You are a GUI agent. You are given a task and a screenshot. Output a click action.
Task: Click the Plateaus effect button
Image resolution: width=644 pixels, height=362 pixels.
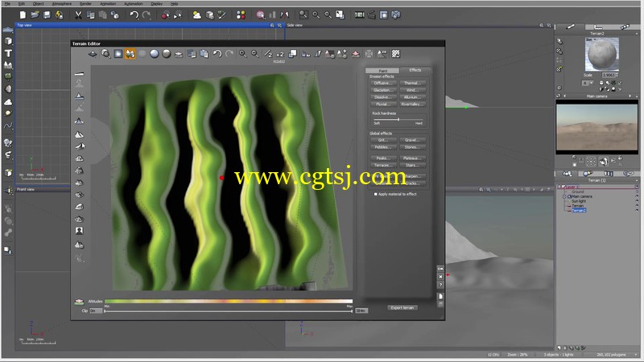412,158
